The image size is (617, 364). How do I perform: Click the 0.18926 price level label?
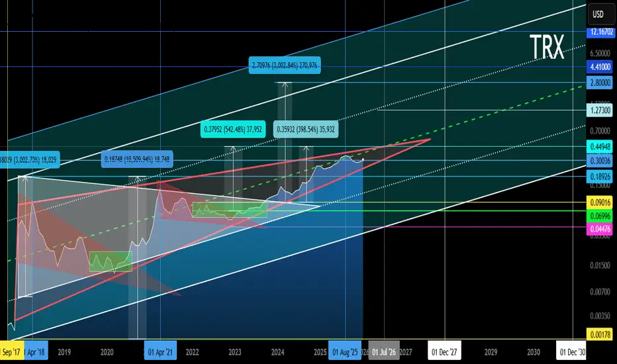[x=600, y=177]
